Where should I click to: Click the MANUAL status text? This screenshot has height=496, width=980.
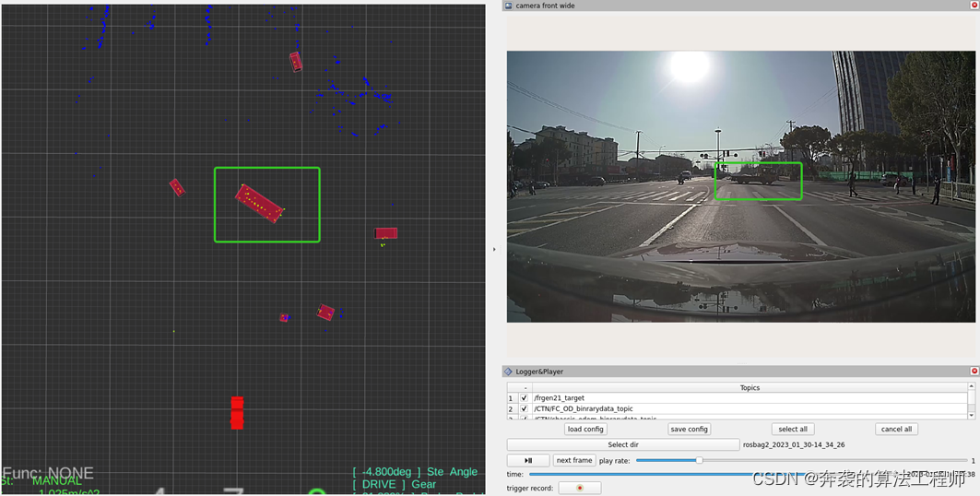57,481
